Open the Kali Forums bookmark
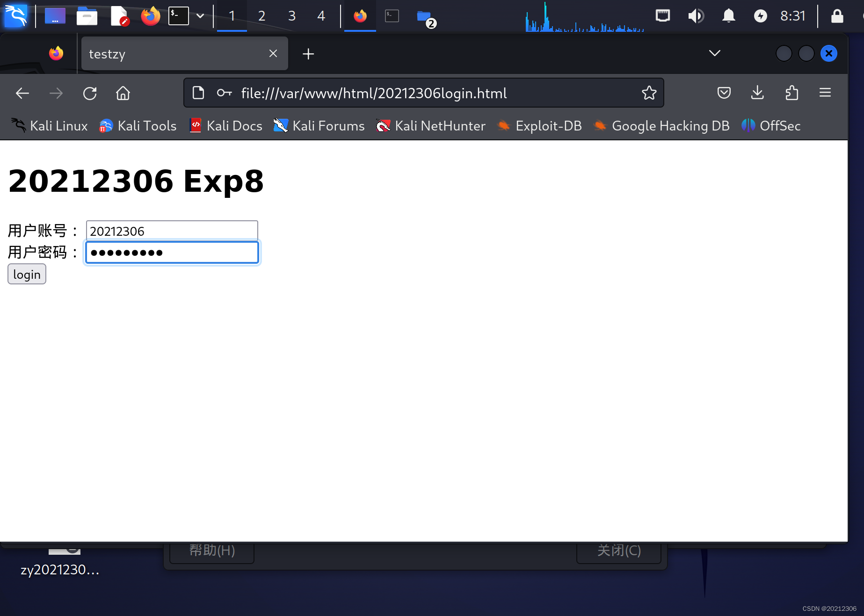The image size is (864, 616). (319, 125)
